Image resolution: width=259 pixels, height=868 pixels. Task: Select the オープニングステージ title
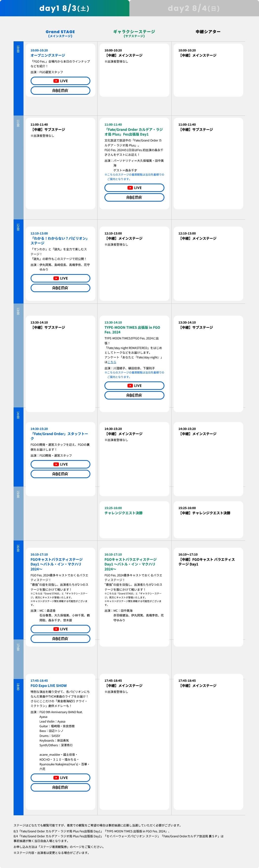tap(48, 55)
